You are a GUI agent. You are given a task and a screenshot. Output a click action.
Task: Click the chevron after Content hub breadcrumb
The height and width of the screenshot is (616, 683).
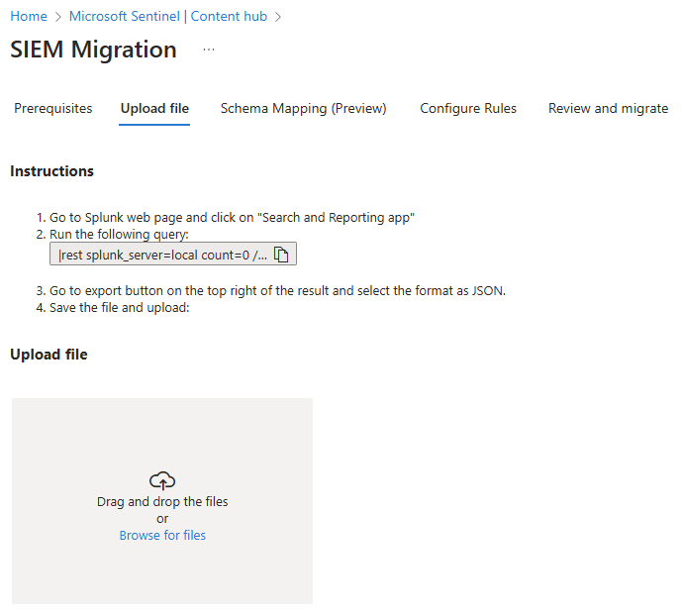(278, 17)
